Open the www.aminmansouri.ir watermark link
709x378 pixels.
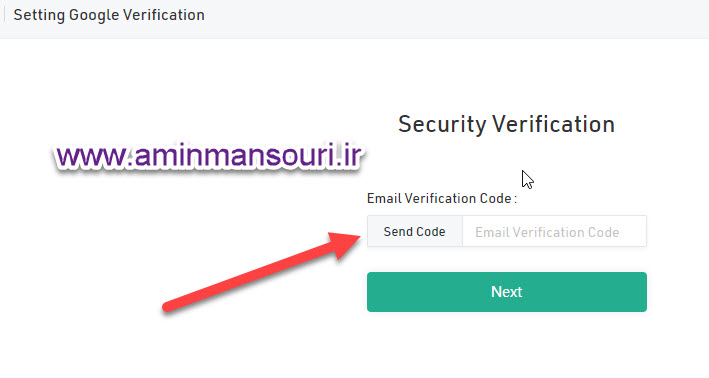pyautogui.click(x=208, y=156)
